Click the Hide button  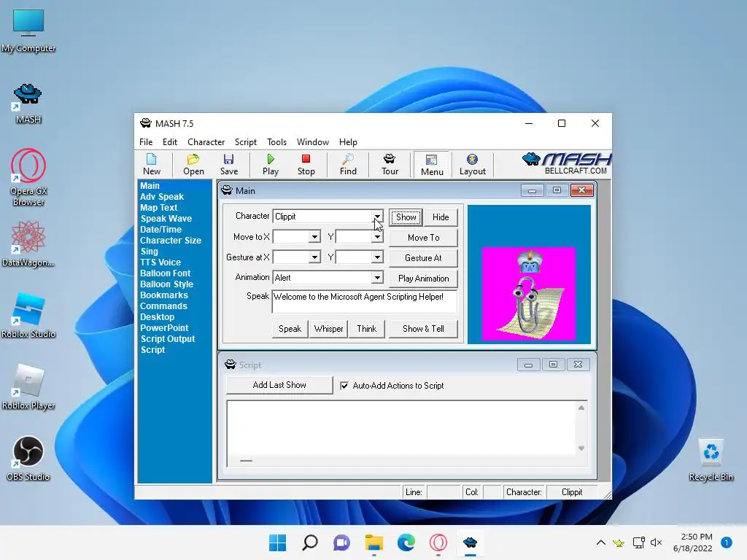(x=441, y=217)
